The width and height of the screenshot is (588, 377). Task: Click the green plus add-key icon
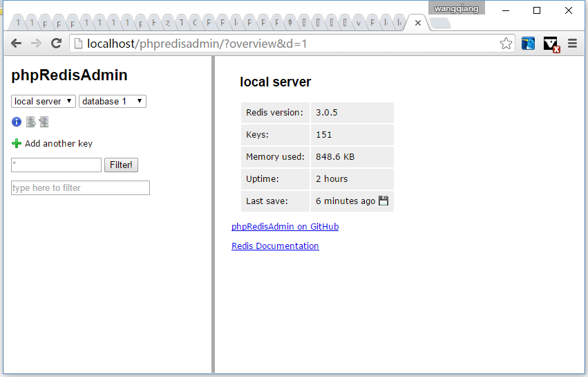(17, 143)
